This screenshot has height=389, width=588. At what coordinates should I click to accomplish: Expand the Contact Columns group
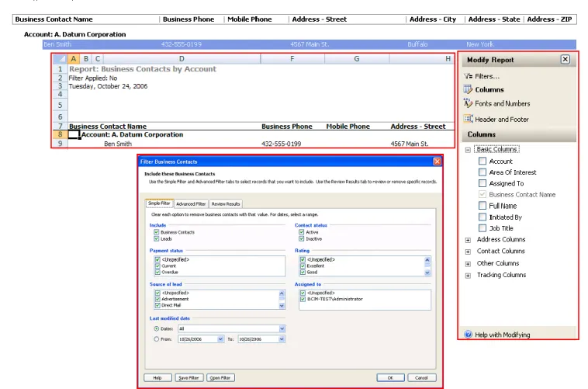tap(468, 252)
